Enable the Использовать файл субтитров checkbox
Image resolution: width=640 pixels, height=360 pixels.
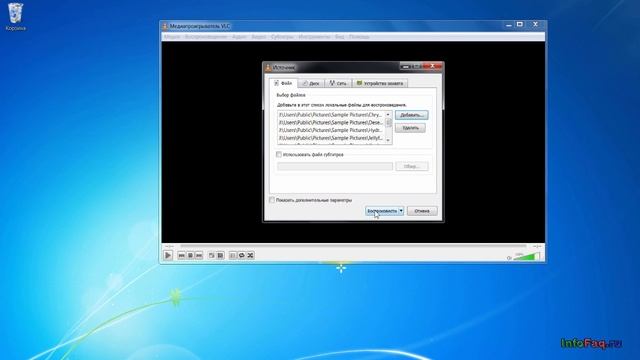pos(279,155)
